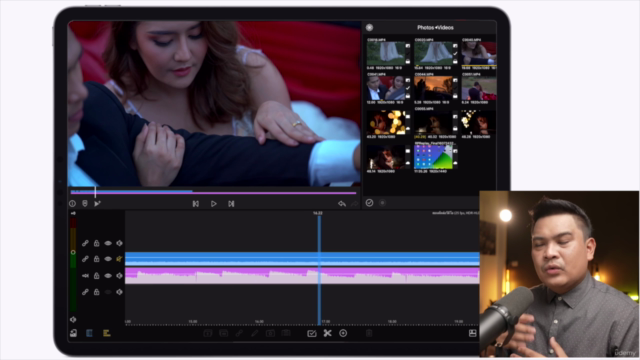Mute the purple audio track
The height and width of the screenshot is (360, 640).
pos(119,276)
